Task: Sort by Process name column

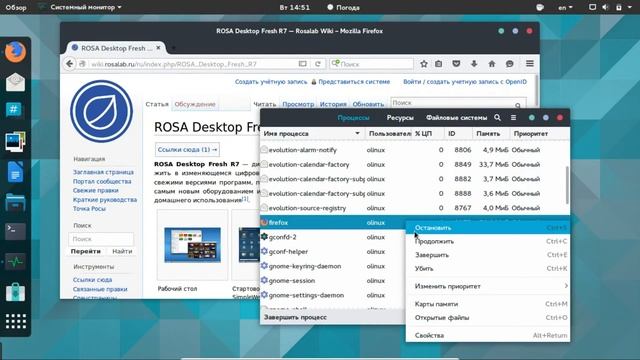Action: click(x=312, y=133)
